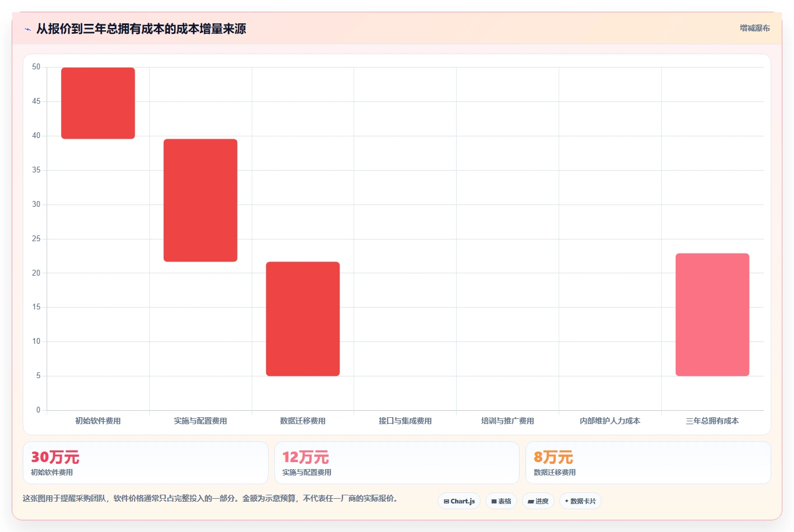Click the x-axis label 初始软件费用

pyautogui.click(x=98, y=421)
